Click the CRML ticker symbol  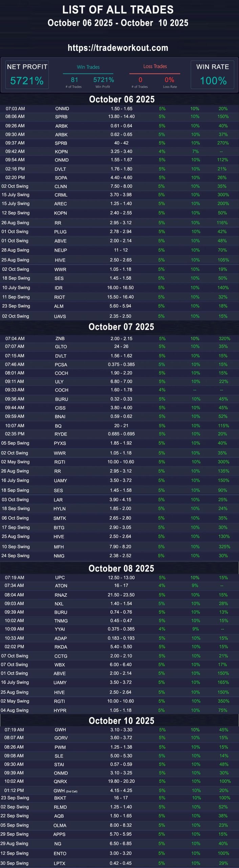click(x=61, y=195)
